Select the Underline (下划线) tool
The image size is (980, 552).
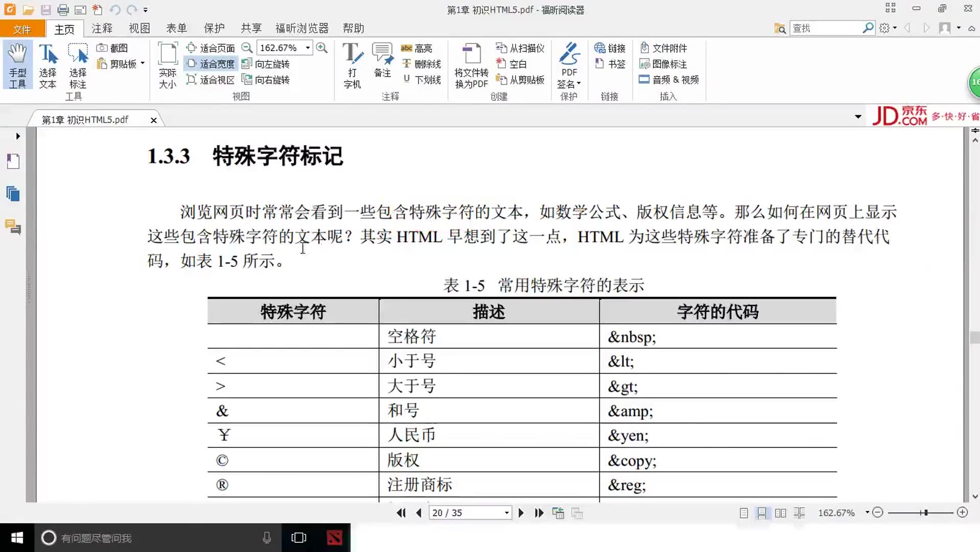click(x=421, y=80)
